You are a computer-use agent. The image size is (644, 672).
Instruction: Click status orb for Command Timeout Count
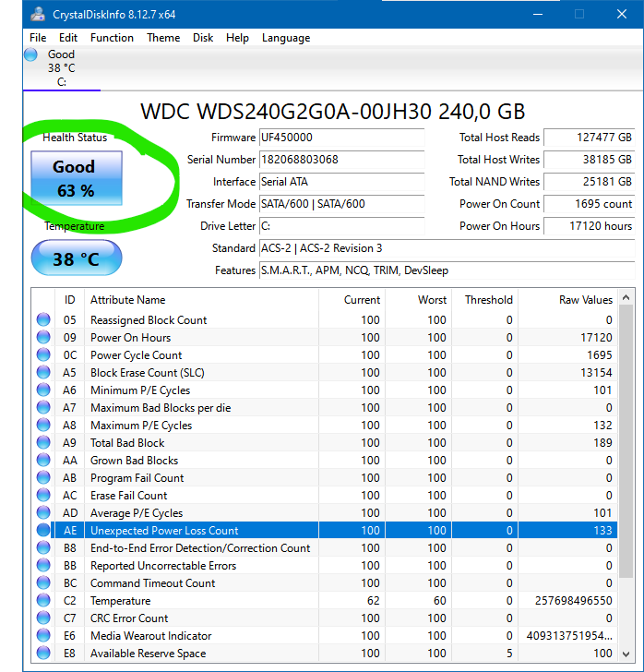[x=43, y=582]
